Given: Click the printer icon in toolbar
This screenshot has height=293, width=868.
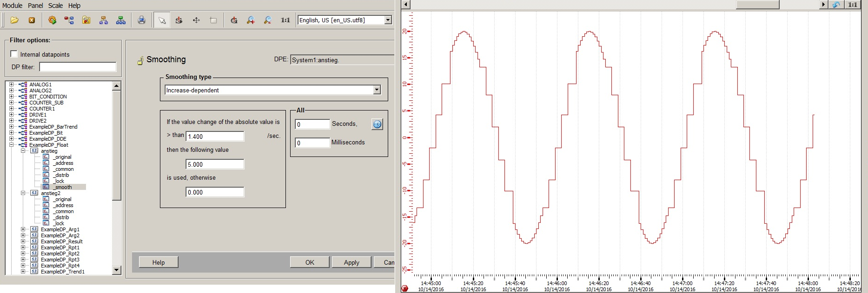Looking at the screenshot, I should pos(141,20).
